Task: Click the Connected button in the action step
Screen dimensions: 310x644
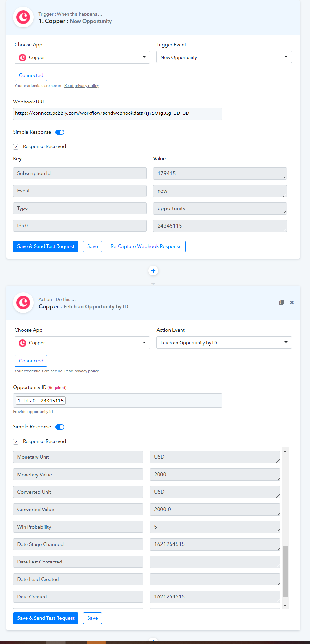Action: coord(31,361)
